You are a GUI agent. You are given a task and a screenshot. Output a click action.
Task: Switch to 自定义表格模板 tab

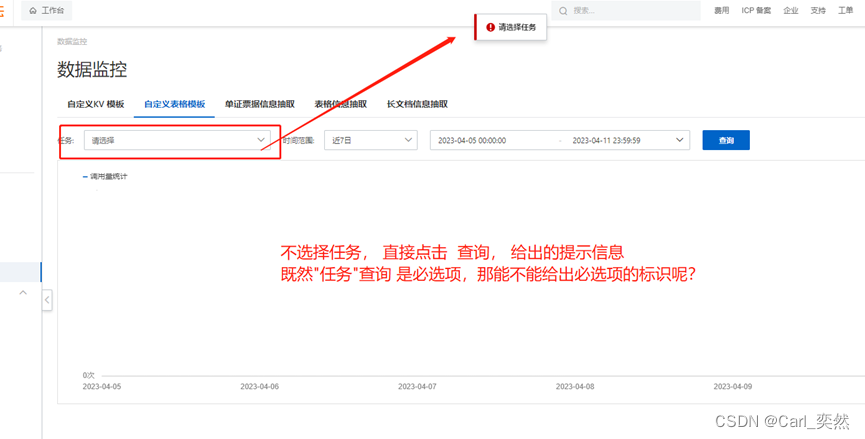pos(174,104)
